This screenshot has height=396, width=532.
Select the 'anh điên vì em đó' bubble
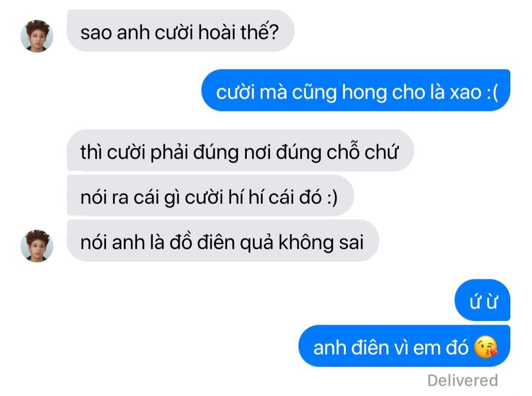coord(404,346)
